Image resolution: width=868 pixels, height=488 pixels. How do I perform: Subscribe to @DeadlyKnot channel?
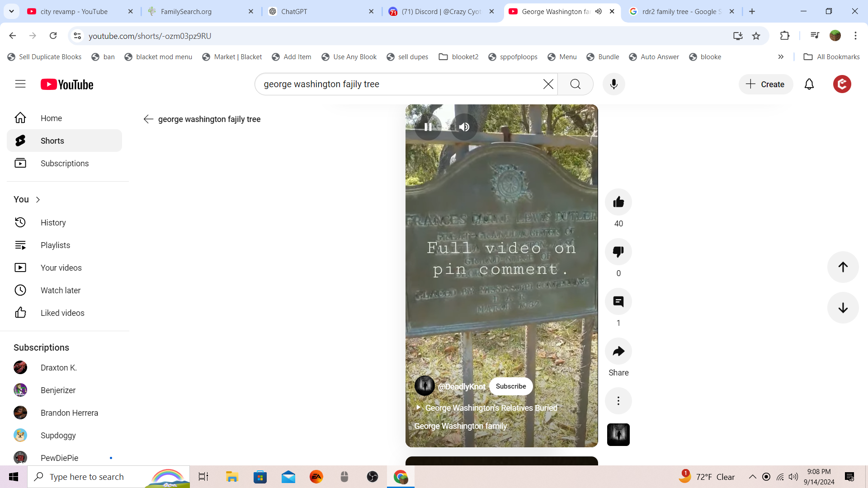pos(510,386)
